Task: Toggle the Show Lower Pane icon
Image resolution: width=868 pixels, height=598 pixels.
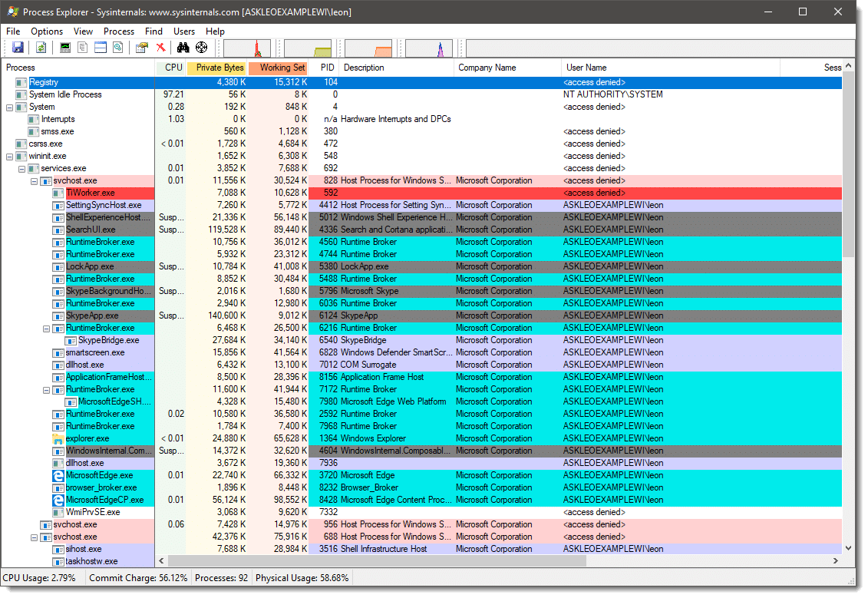Action: [x=101, y=48]
